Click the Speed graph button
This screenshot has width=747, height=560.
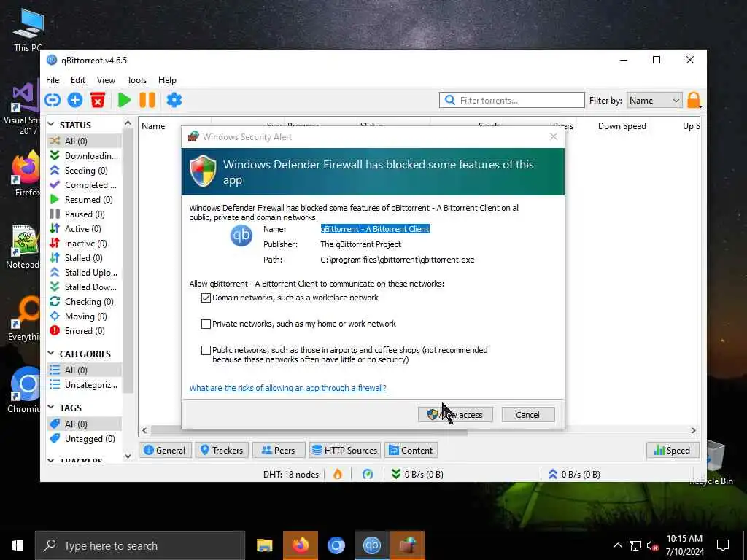click(x=672, y=451)
